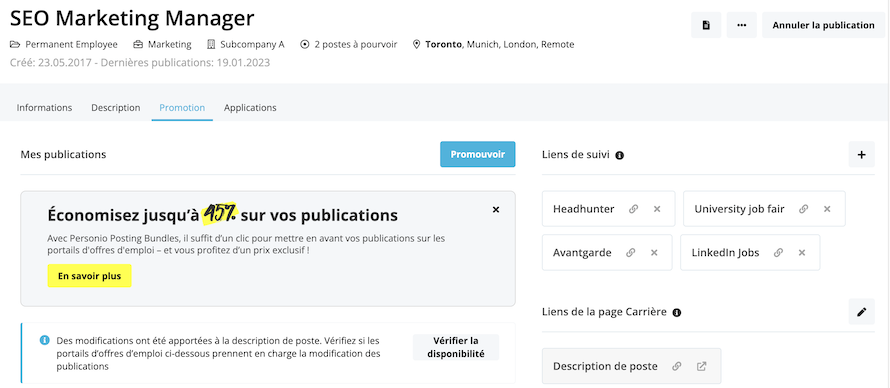Image resolution: width=890 pixels, height=388 pixels.
Task: Edit career page links with pencil icon
Action: tap(862, 311)
